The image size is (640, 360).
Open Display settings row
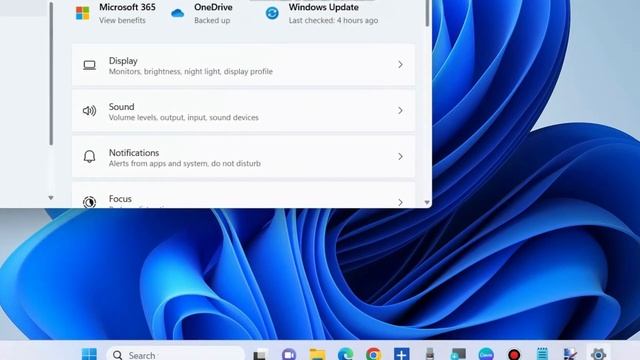coord(243,65)
